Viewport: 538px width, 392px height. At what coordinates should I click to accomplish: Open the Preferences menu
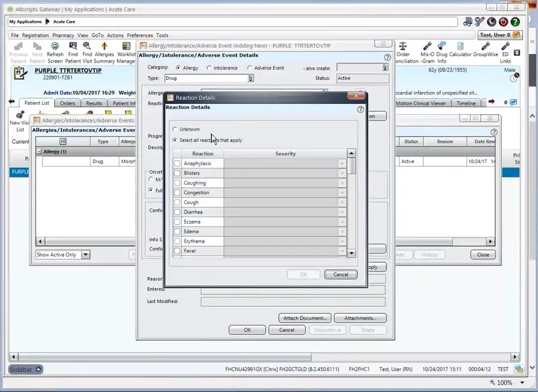coord(139,35)
